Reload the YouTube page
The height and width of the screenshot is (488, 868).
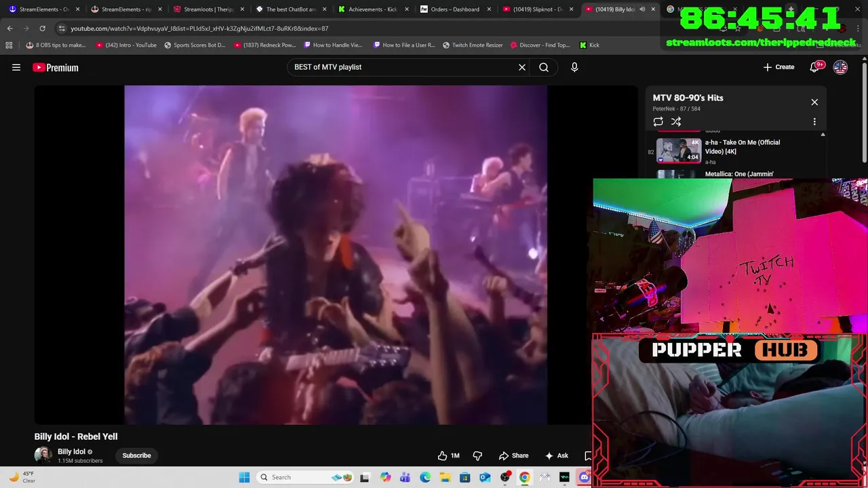click(x=42, y=28)
